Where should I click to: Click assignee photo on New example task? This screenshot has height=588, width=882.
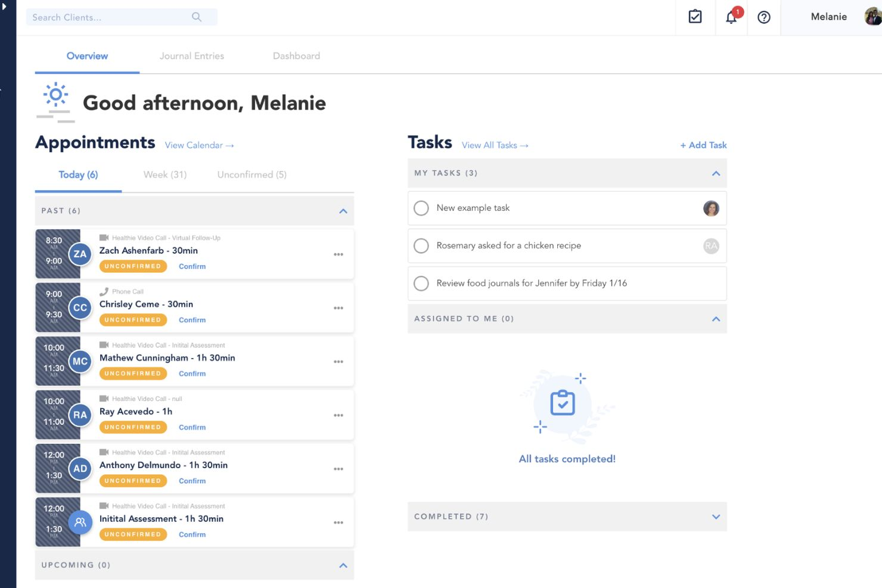point(711,209)
